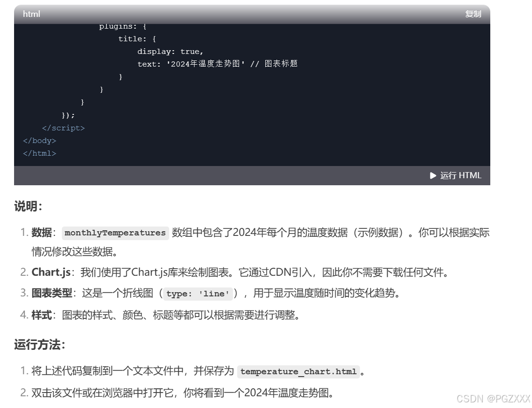The image size is (532, 408).
Task: Click the type: 'line' inline code
Action: tap(198, 294)
